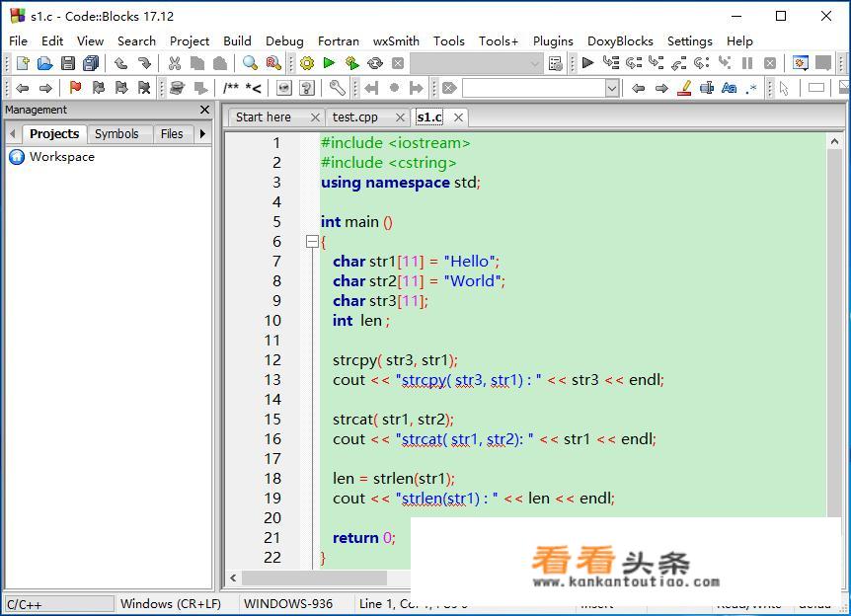This screenshot has width=851, height=616.
Task: Click the Find magnifier icon
Action: coord(250,63)
